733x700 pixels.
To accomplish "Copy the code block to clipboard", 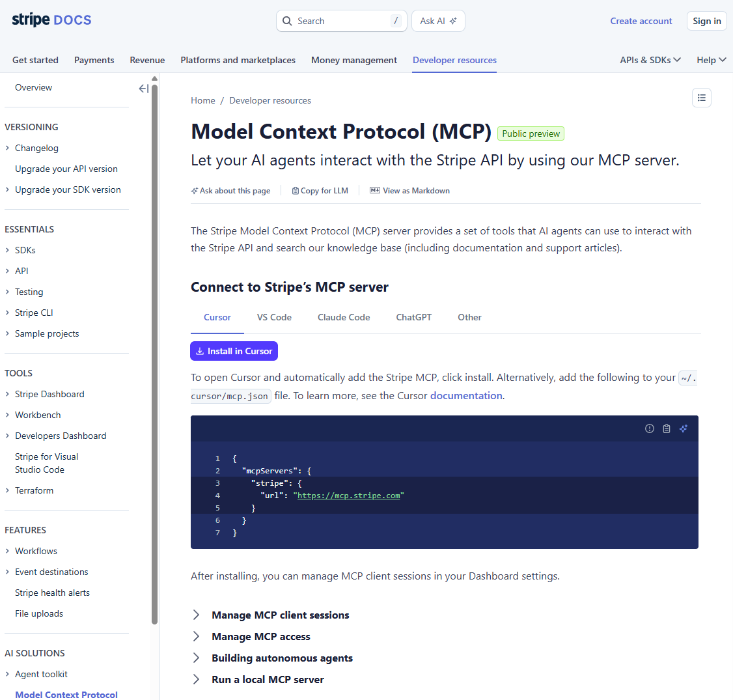I will click(x=666, y=428).
